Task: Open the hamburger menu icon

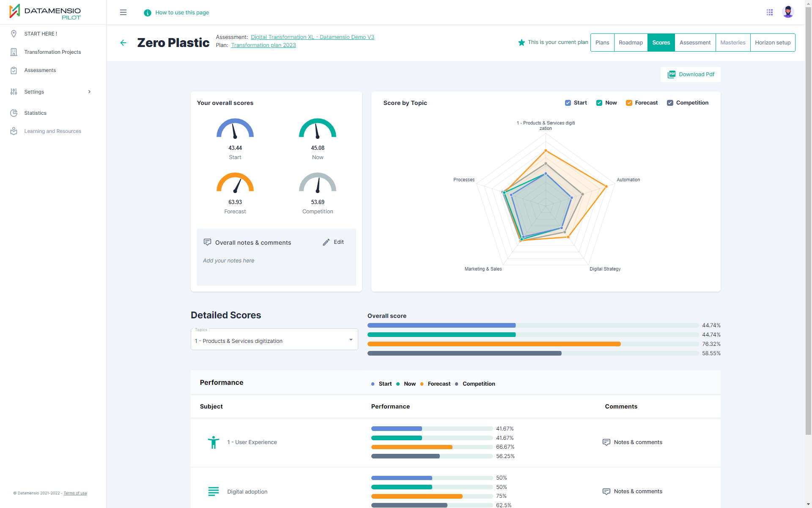Action: pyautogui.click(x=123, y=12)
